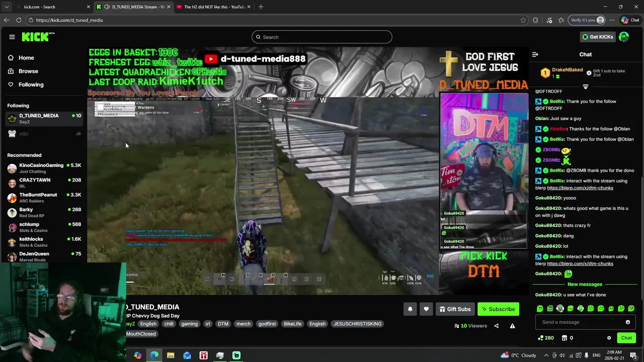This screenshot has height=362, width=644.
Task: Click the Subscribe button
Action: click(x=498, y=309)
